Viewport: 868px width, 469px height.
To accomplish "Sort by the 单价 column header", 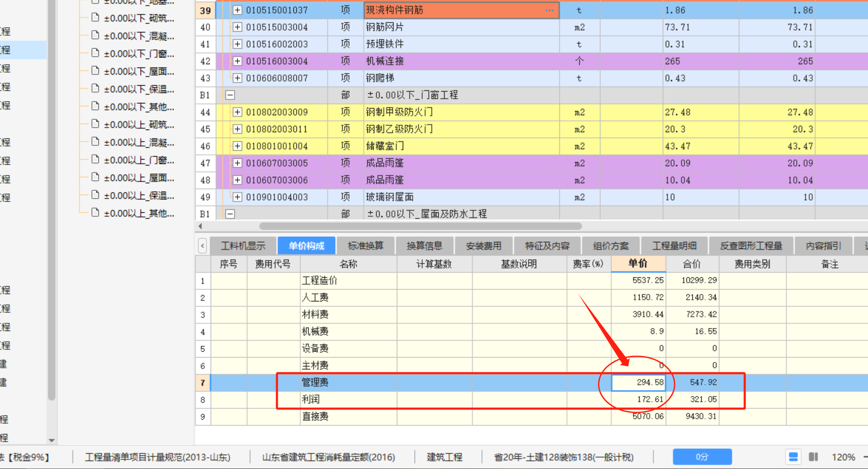I will pos(638,264).
